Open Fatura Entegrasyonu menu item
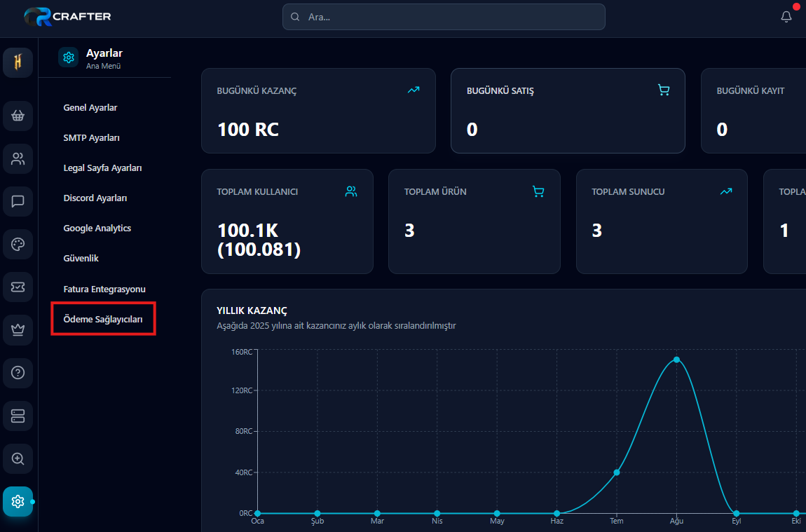Screen dimensions: 806x532 tap(104, 289)
